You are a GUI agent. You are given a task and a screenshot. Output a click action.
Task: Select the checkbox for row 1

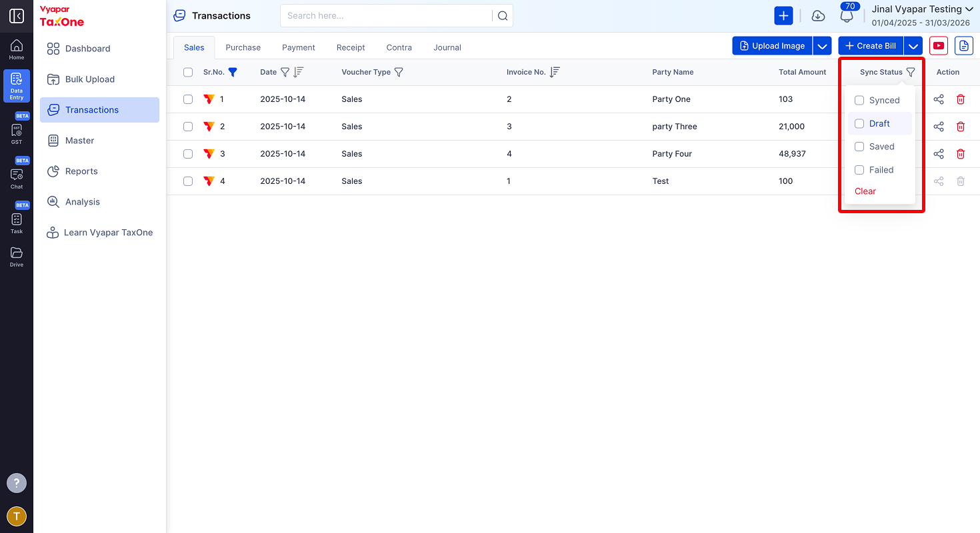(x=188, y=99)
